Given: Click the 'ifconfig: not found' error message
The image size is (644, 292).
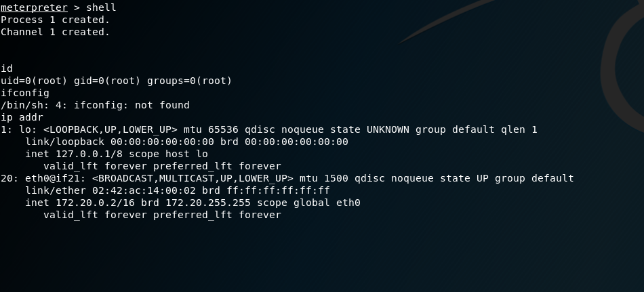Looking at the screenshot, I should coord(132,105).
